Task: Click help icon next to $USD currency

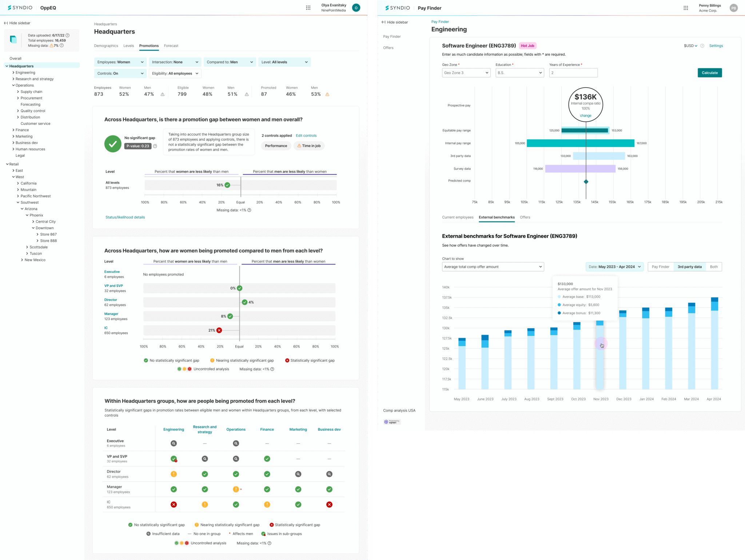Action: tap(702, 46)
